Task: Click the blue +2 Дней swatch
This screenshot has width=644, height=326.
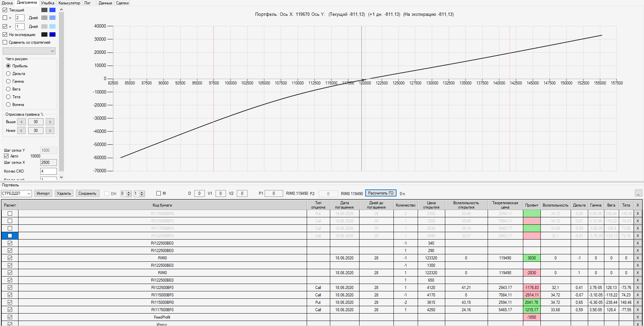Action: tap(52, 18)
